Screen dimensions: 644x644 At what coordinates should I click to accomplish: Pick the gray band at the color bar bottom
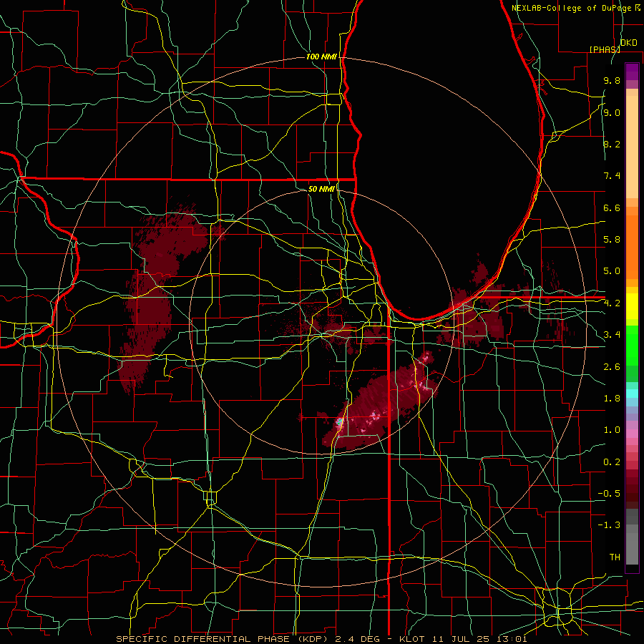click(x=632, y=538)
